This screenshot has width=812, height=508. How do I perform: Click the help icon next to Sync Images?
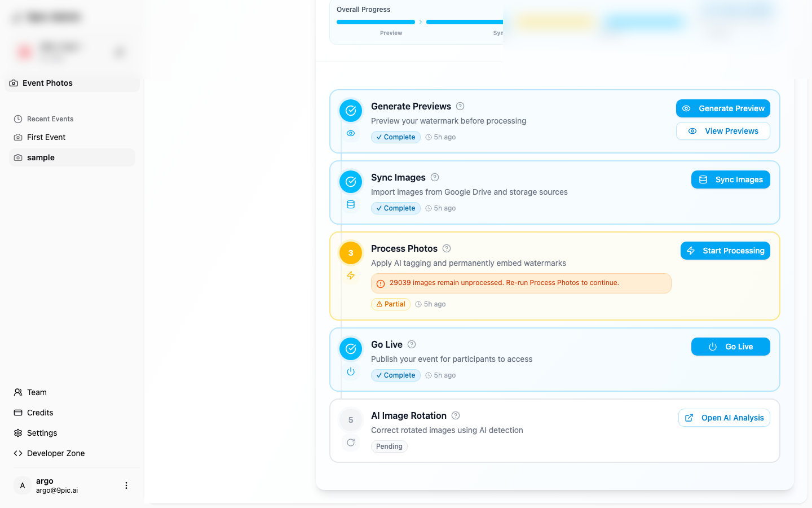coord(435,177)
